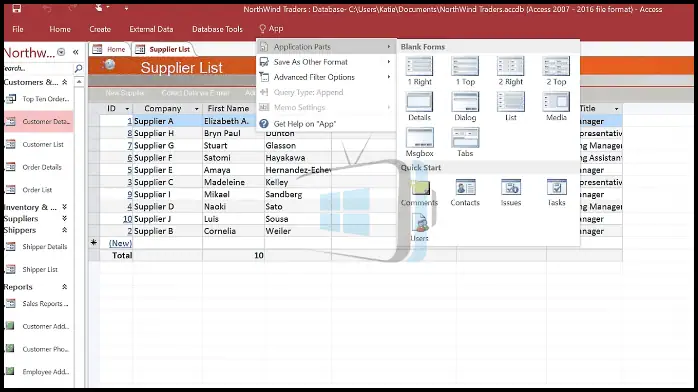Switch to the Home document tab
The width and height of the screenshot is (698, 392).
click(110, 49)
